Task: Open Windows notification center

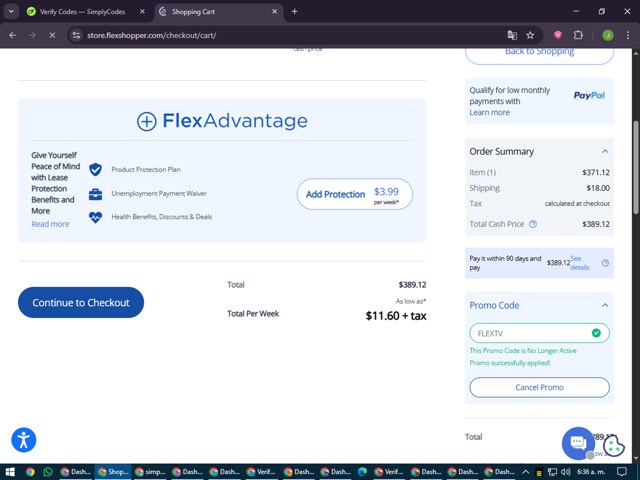Action: click(x=622, y=472)
